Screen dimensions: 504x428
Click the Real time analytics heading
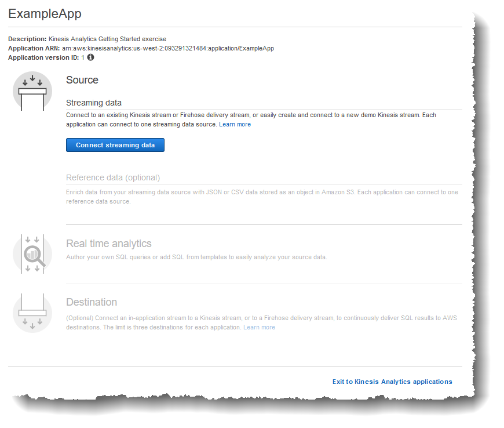(108, 244)
